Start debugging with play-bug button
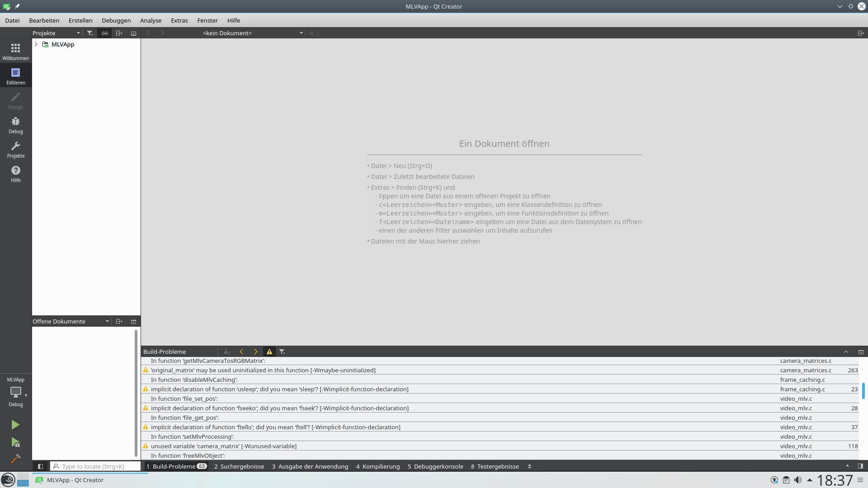 click(x=15, y=442)
